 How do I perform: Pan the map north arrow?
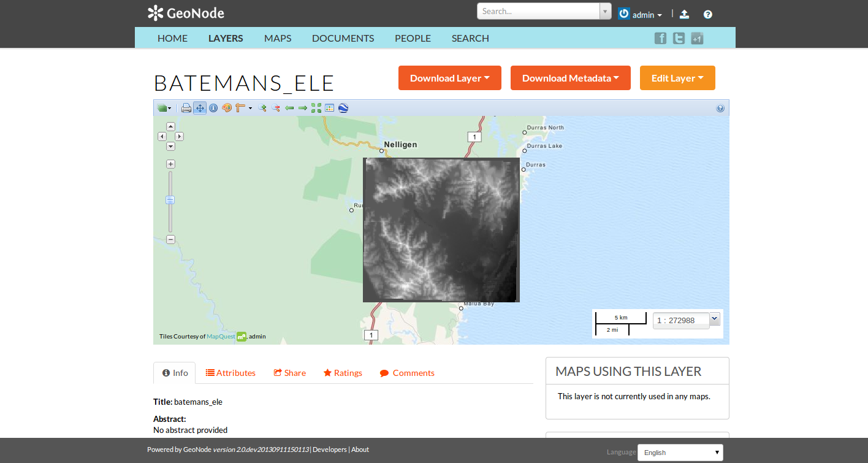170,126
